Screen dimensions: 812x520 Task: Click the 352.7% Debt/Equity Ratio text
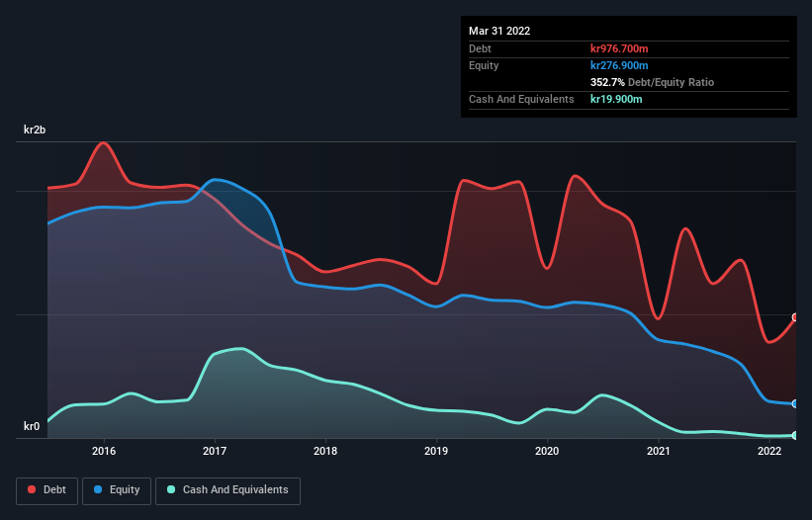(x=652, y=82)
